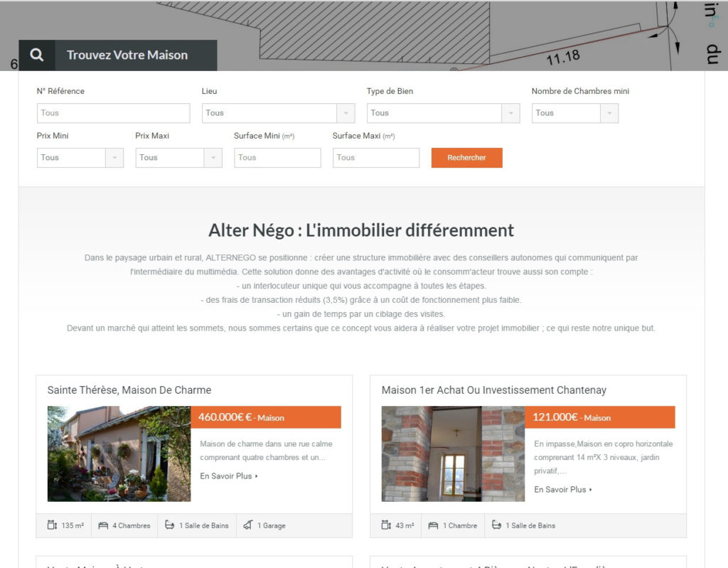Open the Type de Bien dropdown
Viewport: 728px width, 568px height.
coord(443,113)
